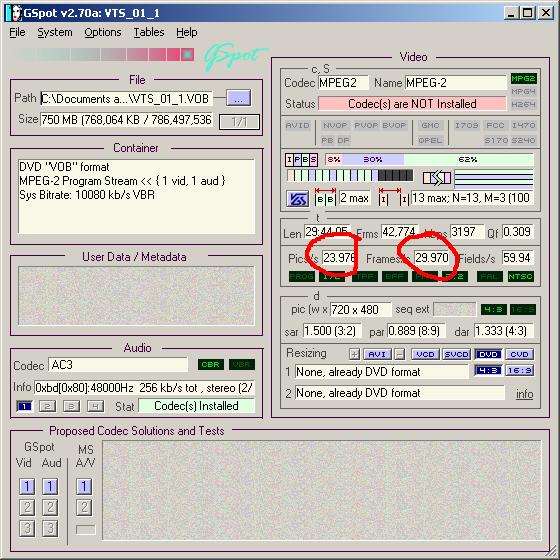Expand resizing with the plus button
Screen dimensions: 560x560
(354, 354)
